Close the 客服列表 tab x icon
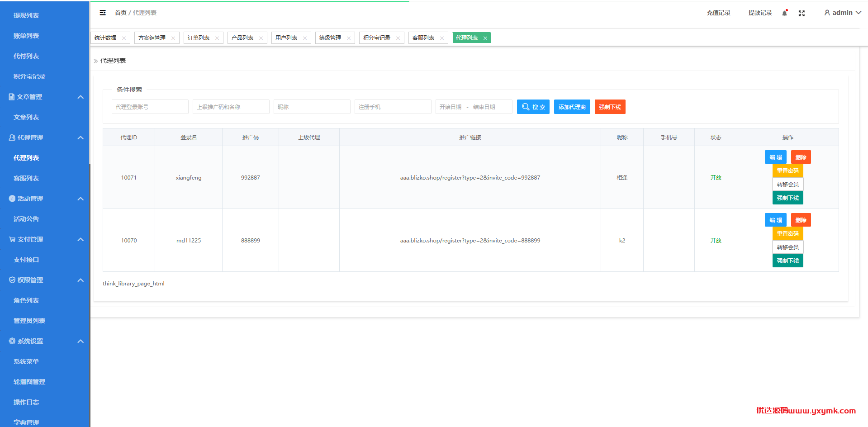This screenshot has width=868, height=427. tap(442, 38)
